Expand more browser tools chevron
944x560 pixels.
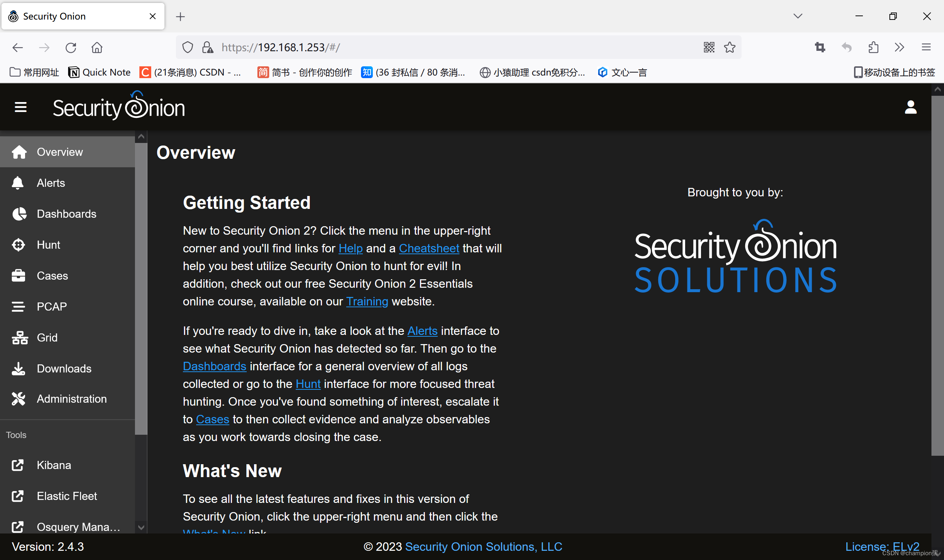(899, 48)
